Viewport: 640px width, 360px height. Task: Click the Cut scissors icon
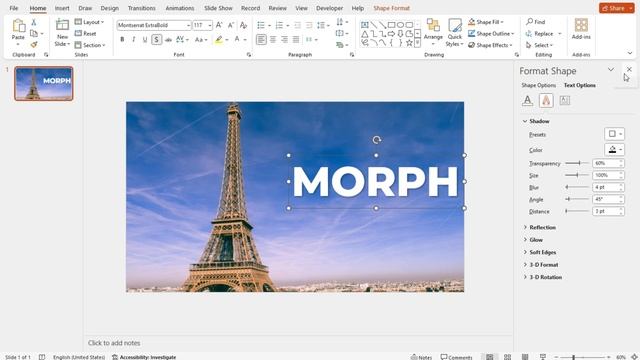click(x=34, y=22)
